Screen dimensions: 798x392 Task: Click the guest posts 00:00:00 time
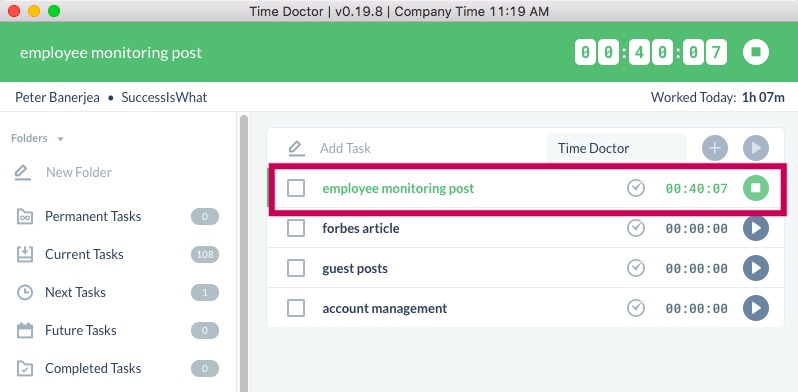697,269
